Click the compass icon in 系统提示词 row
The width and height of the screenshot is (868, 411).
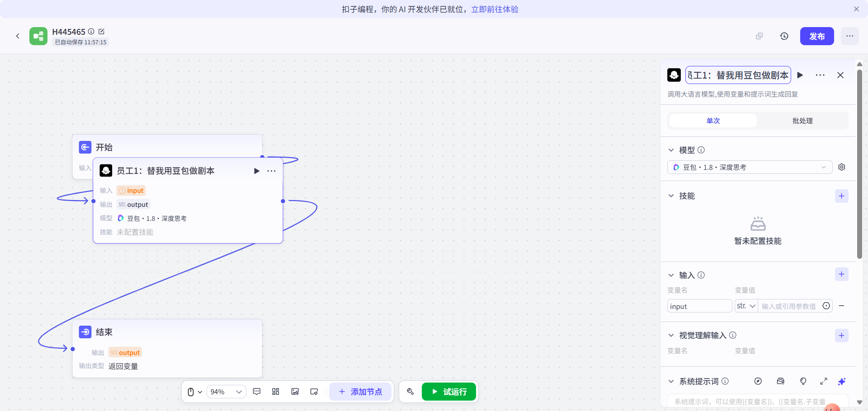[758, 381]
